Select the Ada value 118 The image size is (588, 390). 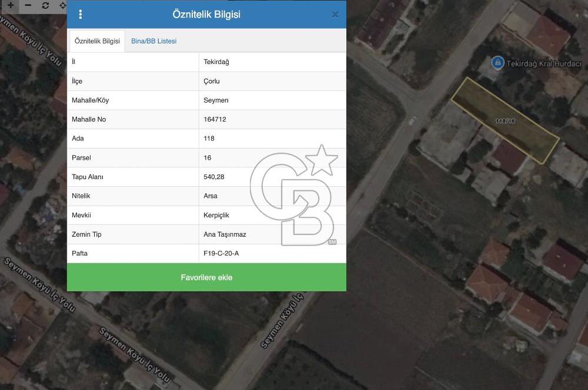[209, 139]
